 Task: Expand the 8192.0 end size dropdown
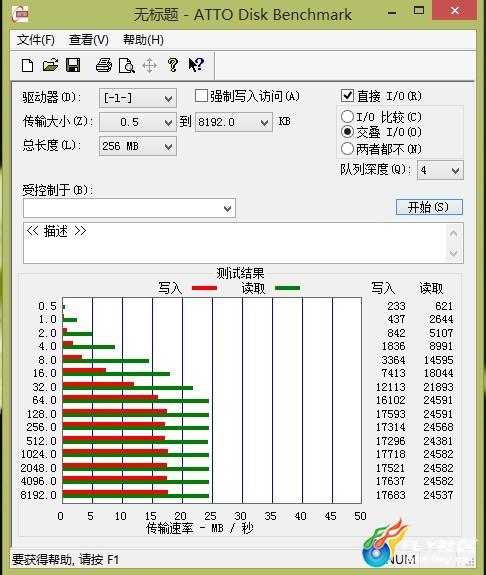[234, 122]
